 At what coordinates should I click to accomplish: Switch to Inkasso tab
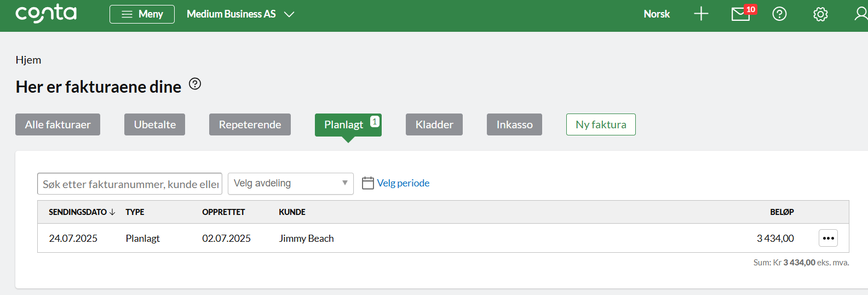point(514,124)
